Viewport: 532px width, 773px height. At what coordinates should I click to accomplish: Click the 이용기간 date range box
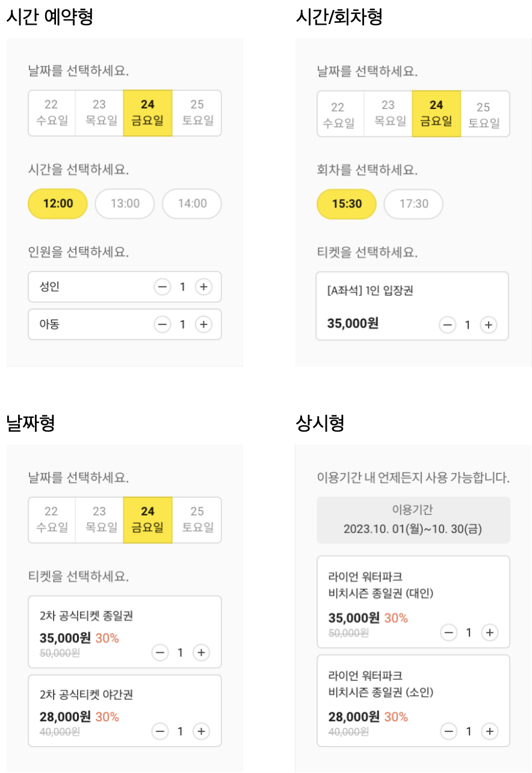(x=413, y=520)
